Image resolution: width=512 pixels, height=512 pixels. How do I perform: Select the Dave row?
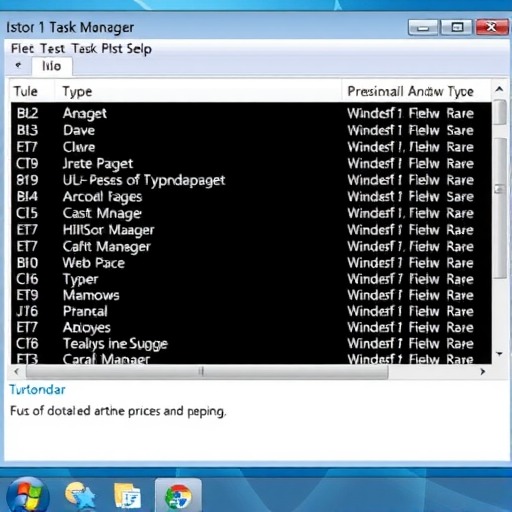pos(251,130)
